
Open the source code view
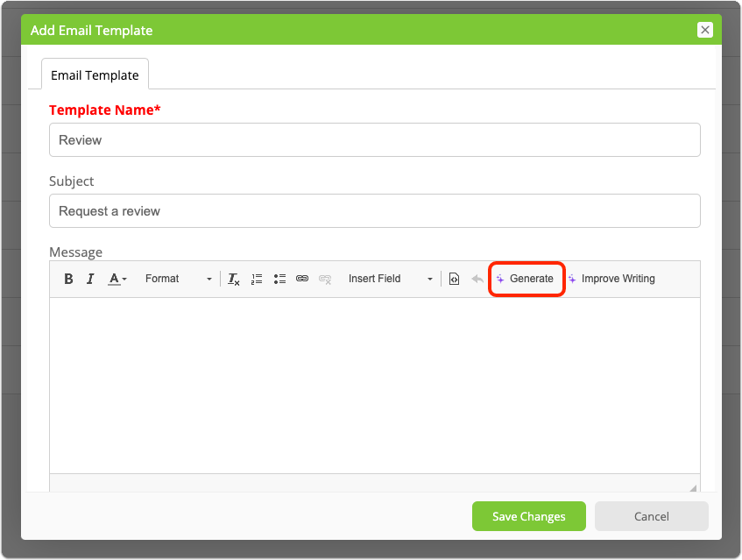[x=454, y=278]
